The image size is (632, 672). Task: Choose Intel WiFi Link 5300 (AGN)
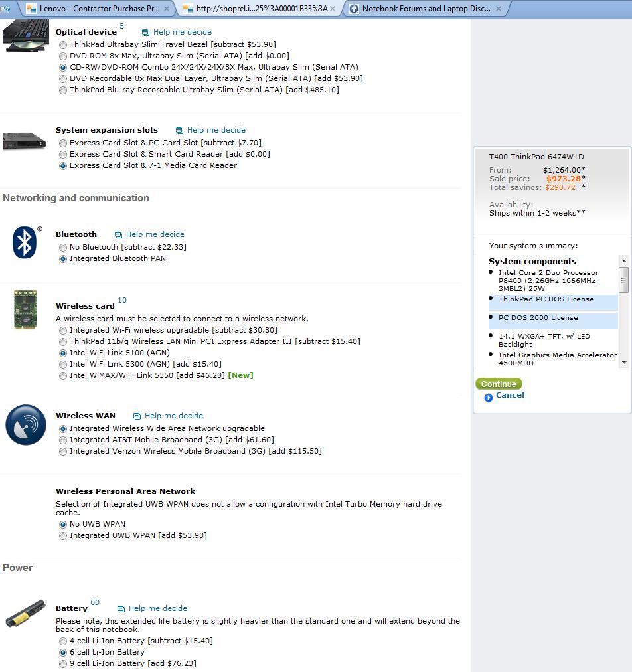[63, 365]
